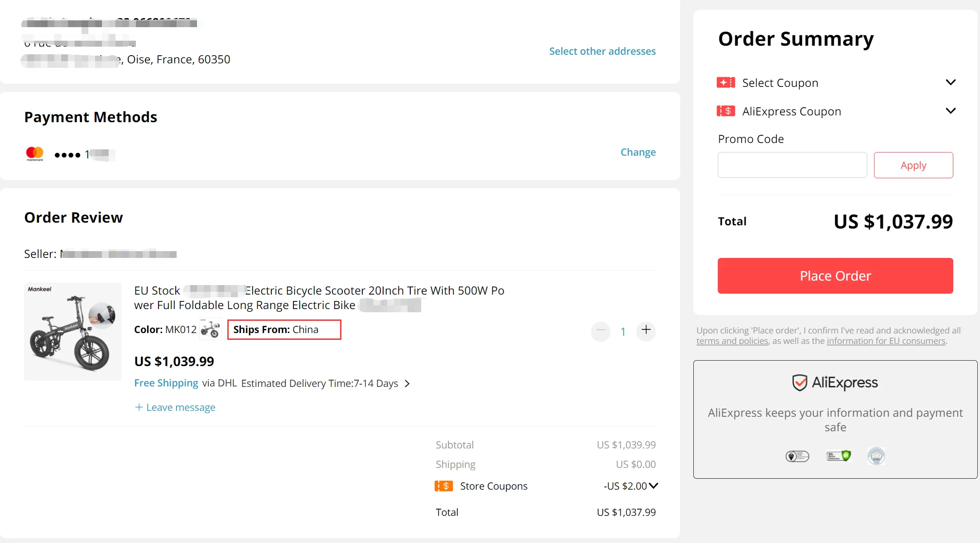Screen dimensions: 980x543
Task: Focus the Promo Code input field
Action: point(792,165)
